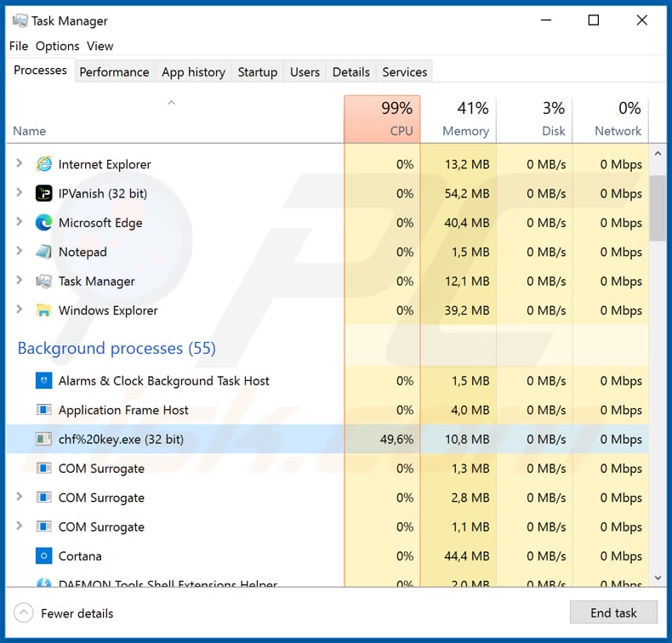672x643 pixels.
Task: Sort processes by Memory column header
Action: [458, 119]
